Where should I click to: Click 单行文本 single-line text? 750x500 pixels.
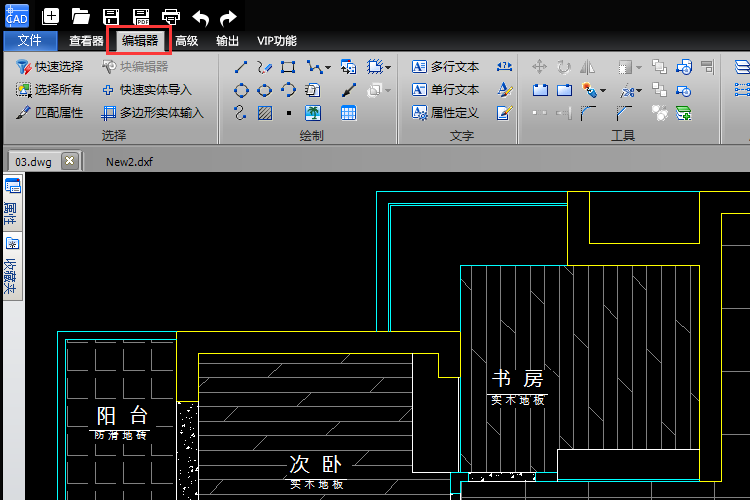click(x=445, y=89)
